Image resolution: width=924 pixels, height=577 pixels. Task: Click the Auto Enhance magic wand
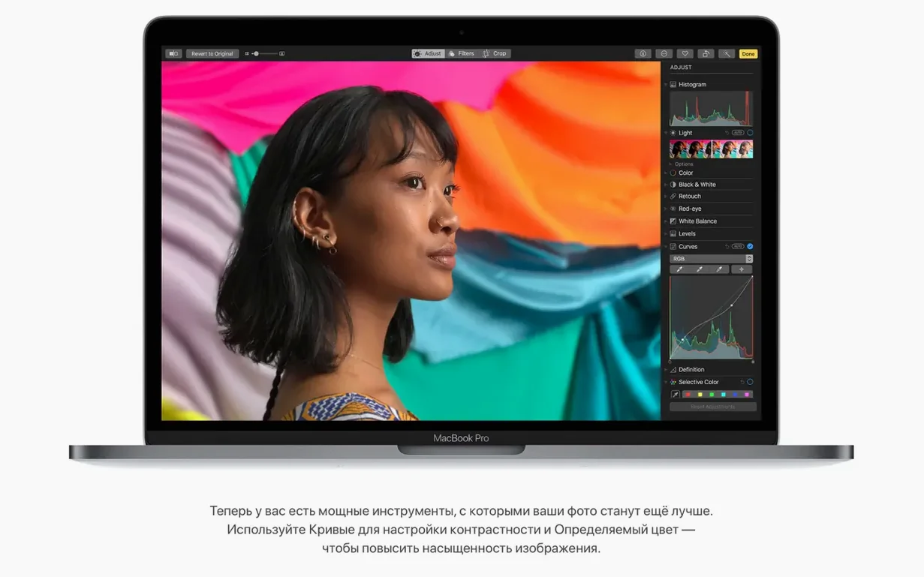(x=727, y=54)
